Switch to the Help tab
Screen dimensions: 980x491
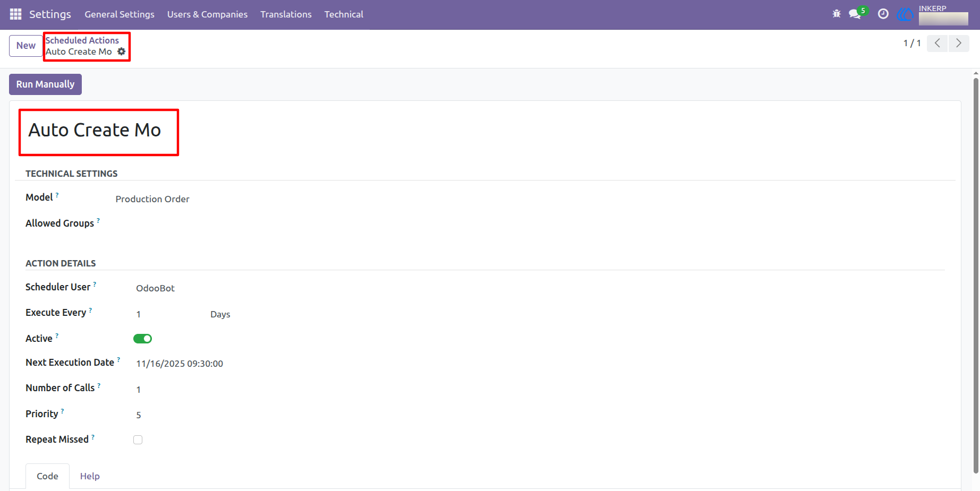tap(90, 476)
